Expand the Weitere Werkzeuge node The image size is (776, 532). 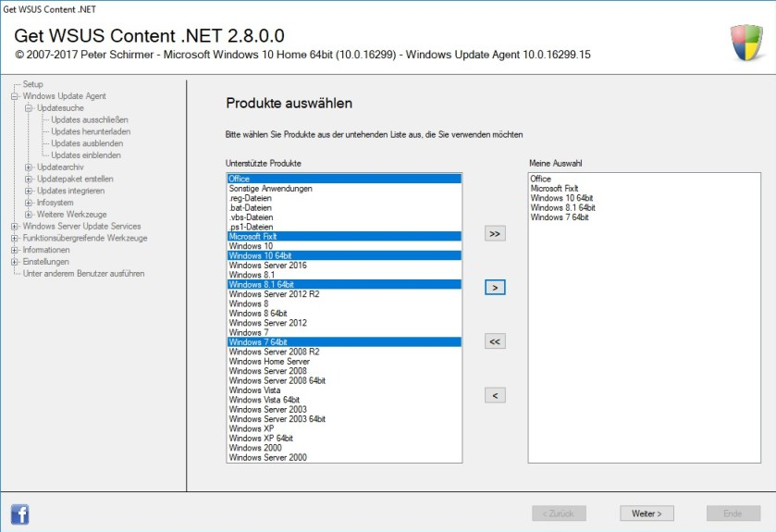point(29,215)
